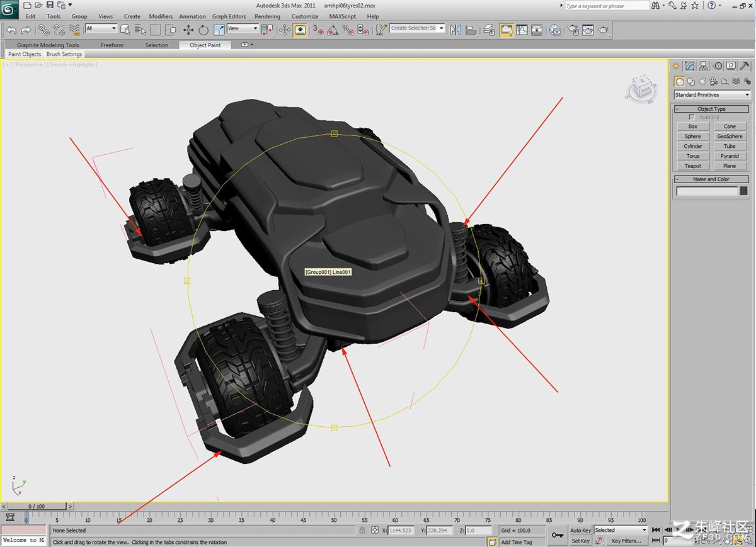Open the Utilities hammer panel icon
The width and height of the screenshot is (756, 547).
coord(745,65)
